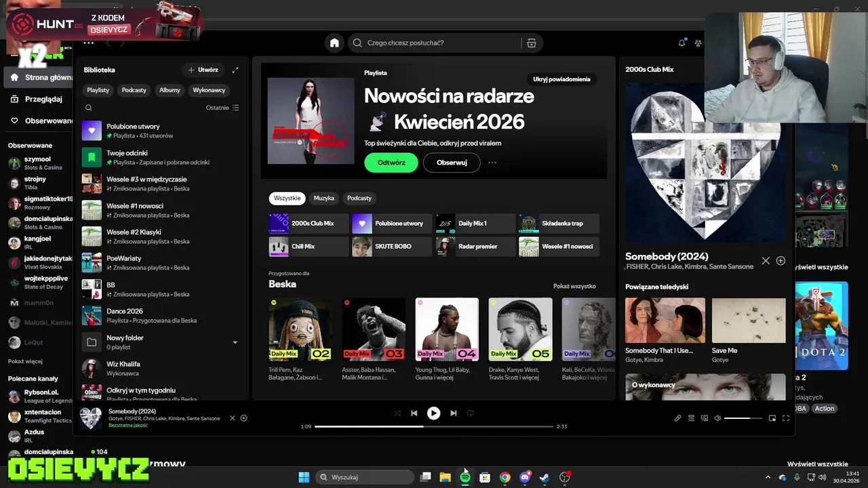Image resolution: width=868 pixels, height=488 pixels.
Task: Seek within the song progress bar
Action: click(x=434, y=426)
